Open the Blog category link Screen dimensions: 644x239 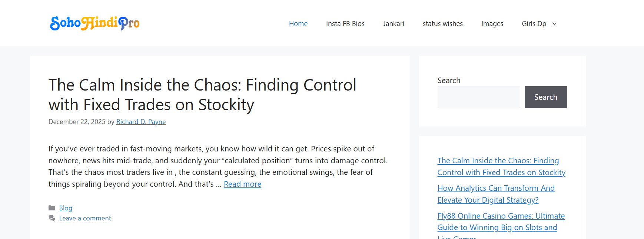coord(66,208)
